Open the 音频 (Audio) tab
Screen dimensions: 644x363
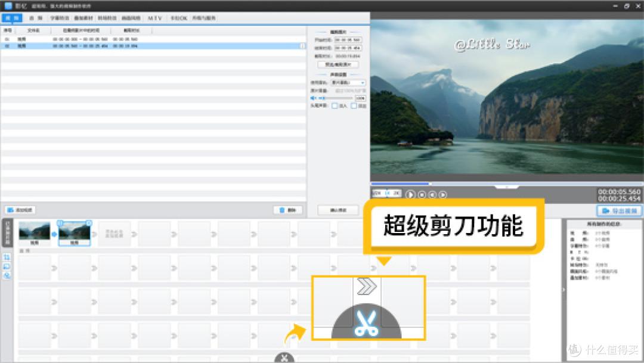(x=36, y=18)
